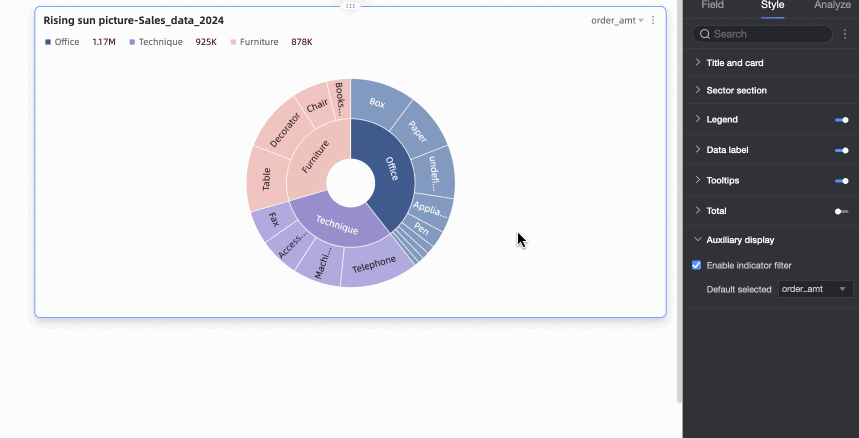Click the 1.17M legend value
This screenshot has height=438, width=859.
(104, 42)
